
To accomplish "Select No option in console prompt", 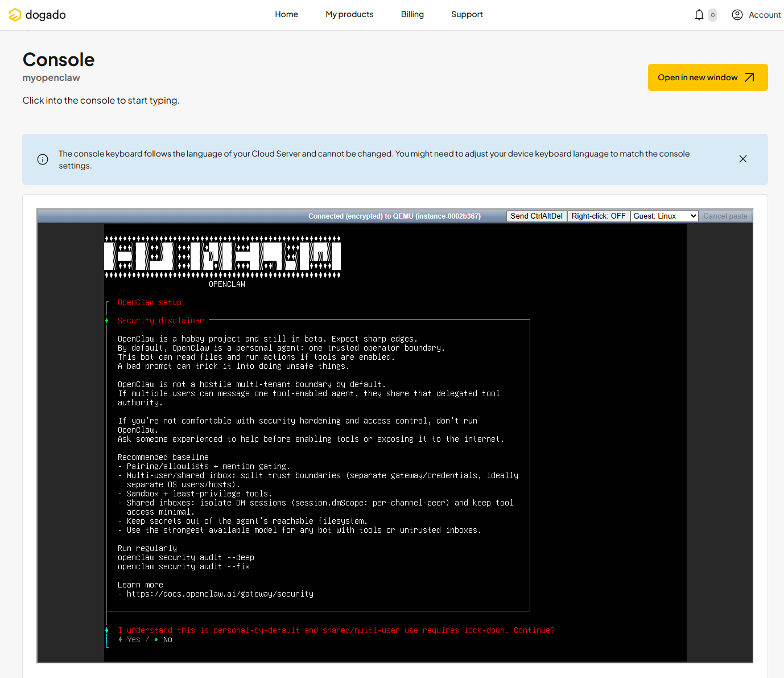I will point(168,639).
